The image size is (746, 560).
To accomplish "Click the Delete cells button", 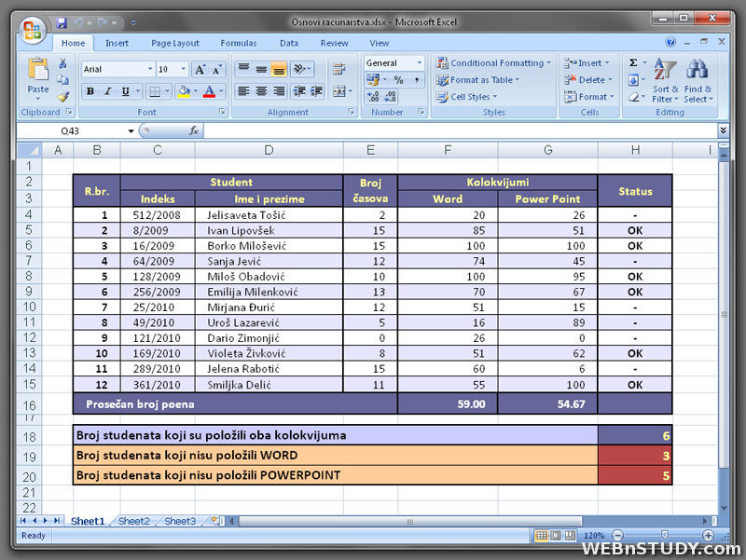I will pos(588,80).
